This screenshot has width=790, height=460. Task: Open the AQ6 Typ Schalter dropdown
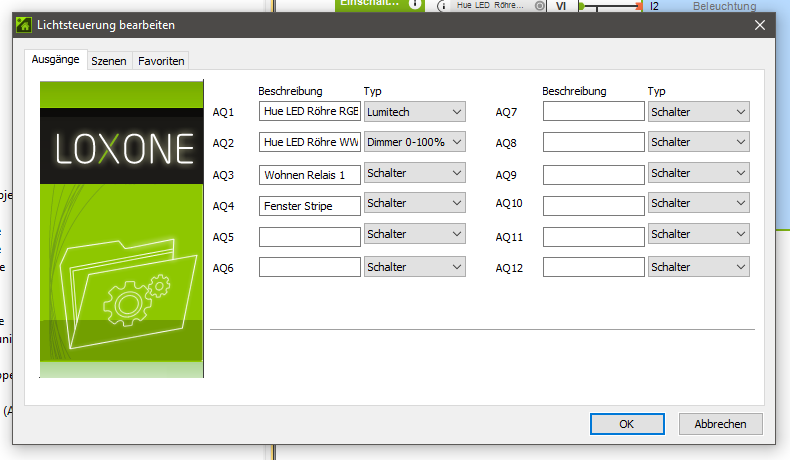coord(415,267)
